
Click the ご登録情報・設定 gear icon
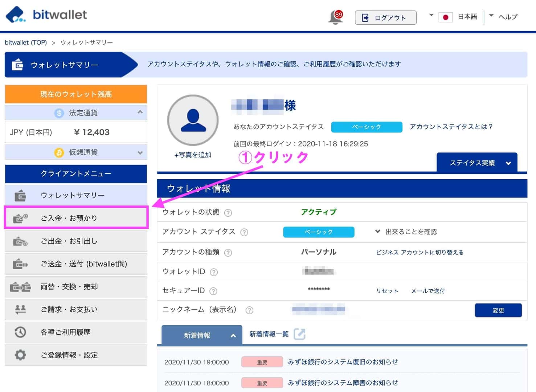coord(20,355)
